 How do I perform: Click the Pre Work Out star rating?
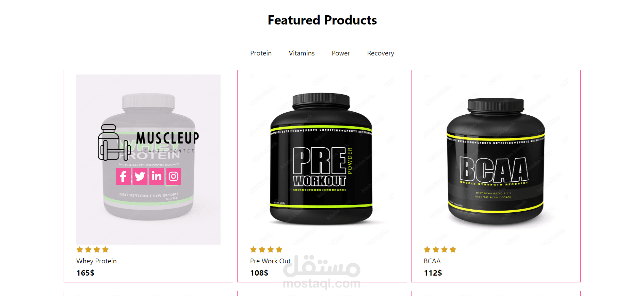pos(266,250)
